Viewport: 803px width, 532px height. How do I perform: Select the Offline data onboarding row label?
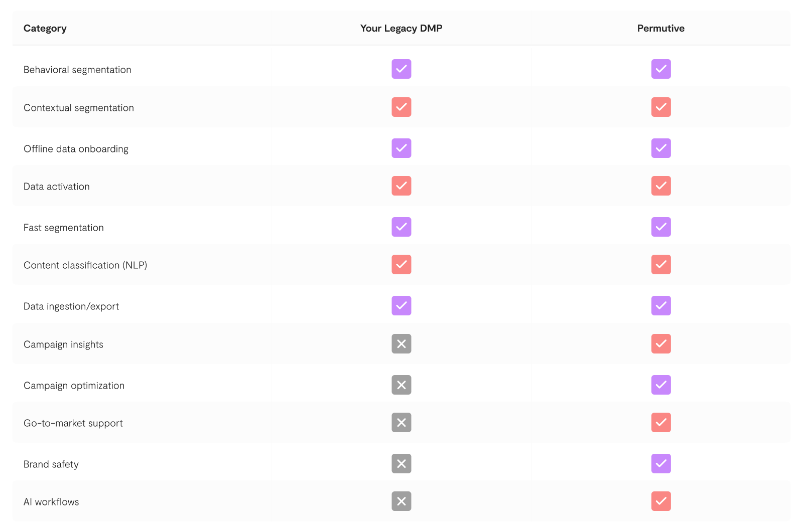coord(76,149)
